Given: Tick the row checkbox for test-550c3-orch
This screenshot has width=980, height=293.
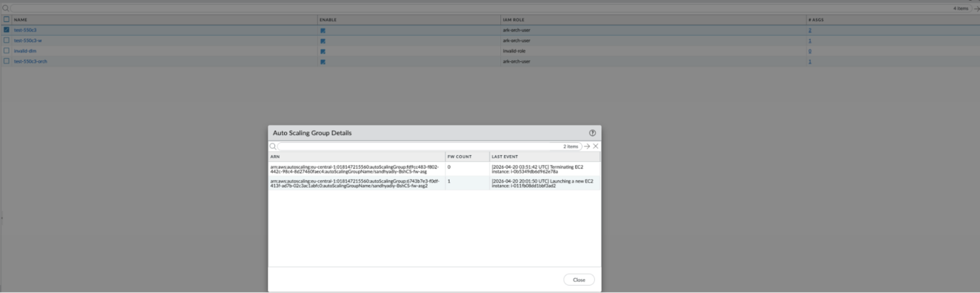Looking at the screenshot, I should click(6, 61).
